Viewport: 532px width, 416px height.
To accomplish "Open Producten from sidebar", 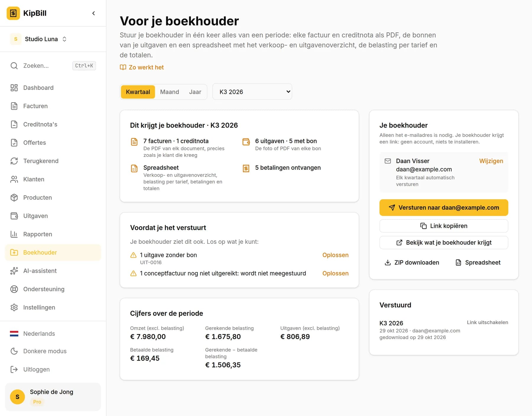I will (x=53, y=198).
